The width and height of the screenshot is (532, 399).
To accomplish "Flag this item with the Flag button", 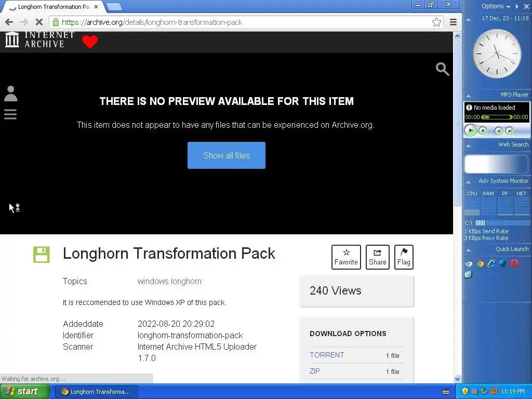I will (x=404, y=257).
